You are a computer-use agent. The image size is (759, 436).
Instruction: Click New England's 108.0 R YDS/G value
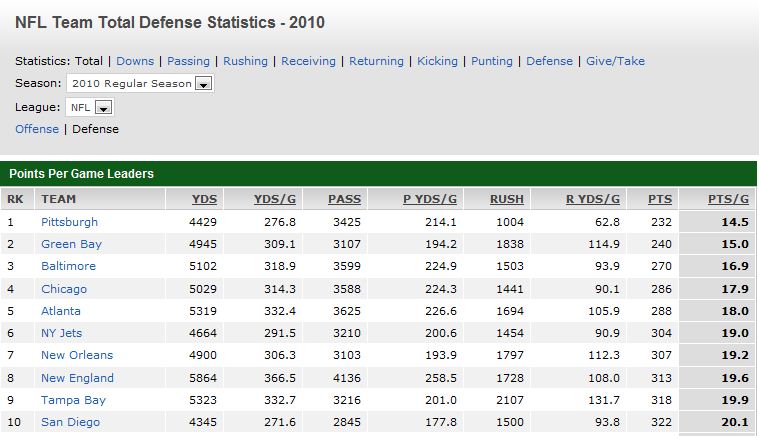tap(604, 378)
